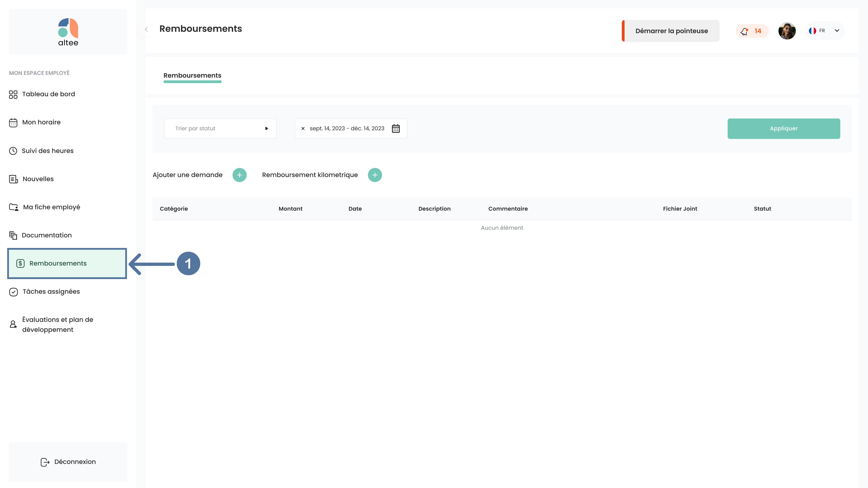Screen dimensions: 868x488
Task: Click the Déconnexion logout icon
Action: coord(45,462)
